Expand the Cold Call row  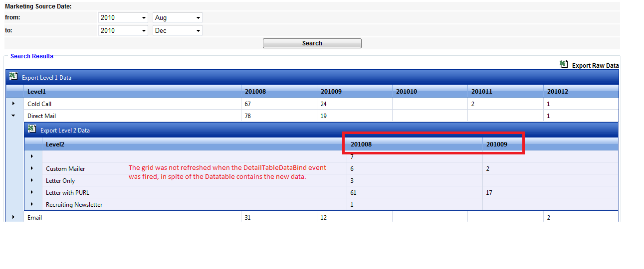click(14, 104)
